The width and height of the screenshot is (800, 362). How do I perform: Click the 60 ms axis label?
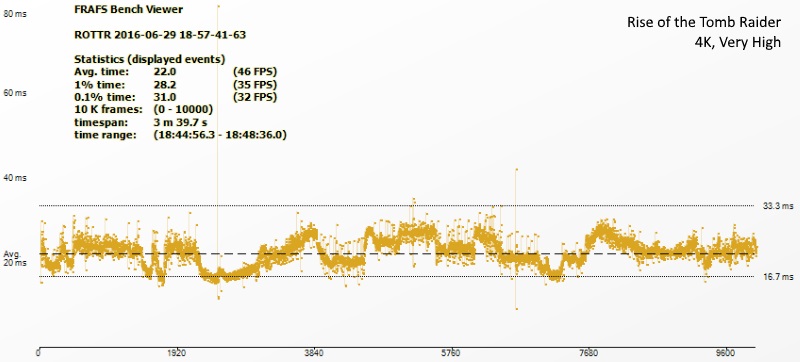pos(15,94)
